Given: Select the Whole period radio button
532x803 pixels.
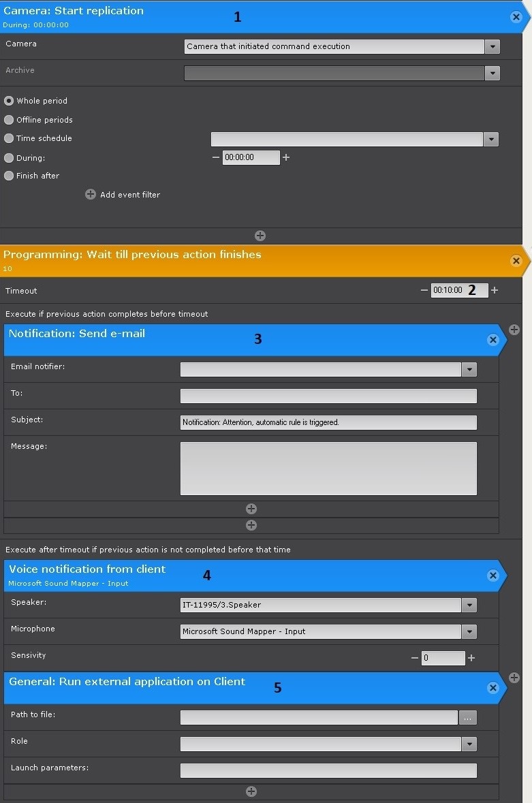Looking at the screenshot, I should click(9, 101).
